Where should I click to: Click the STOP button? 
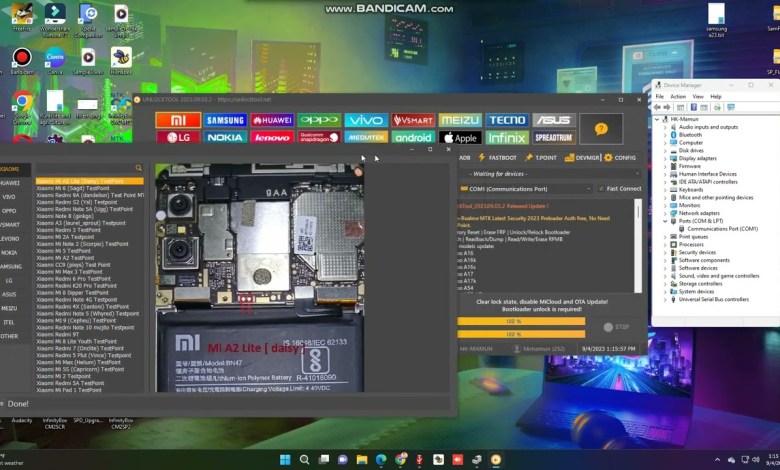point(616,327)
